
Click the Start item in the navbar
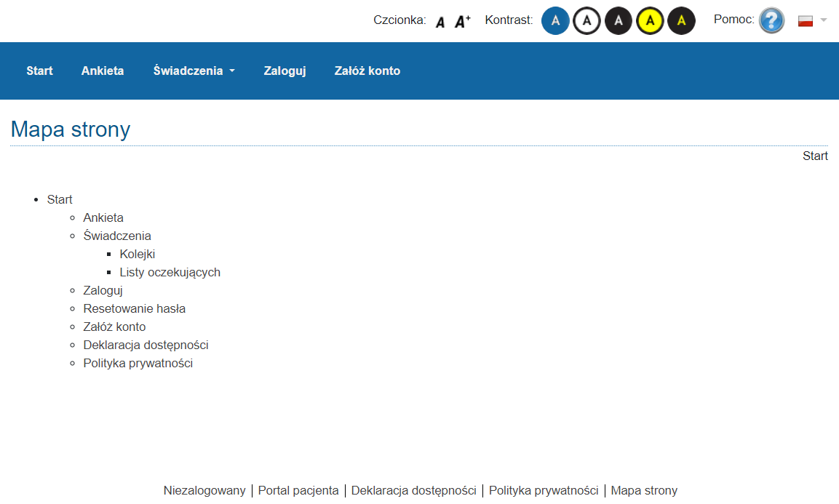39,71
